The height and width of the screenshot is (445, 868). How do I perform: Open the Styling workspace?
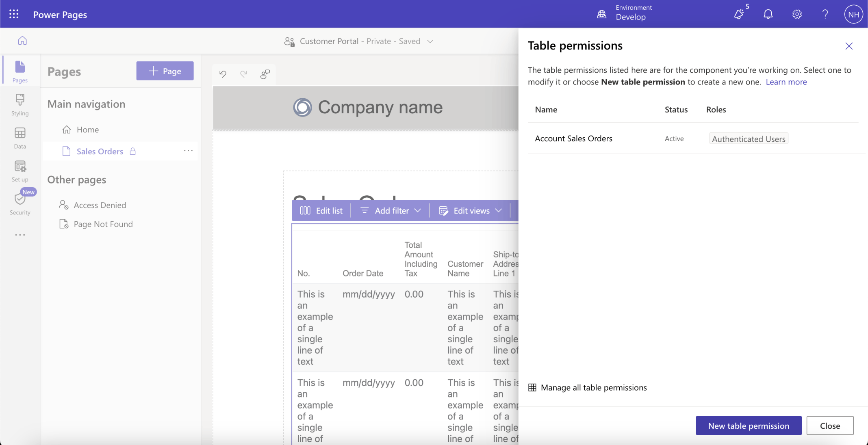[x=20, y=105]
